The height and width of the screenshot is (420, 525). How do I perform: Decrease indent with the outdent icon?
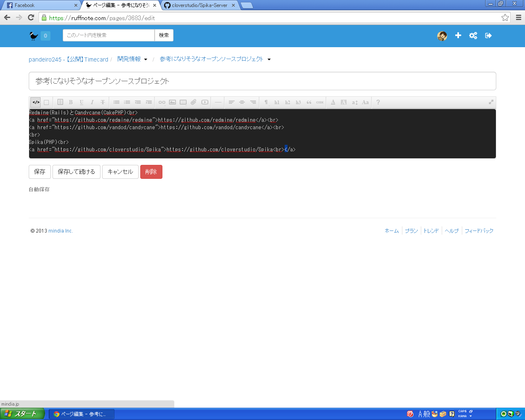pos(138,102)
